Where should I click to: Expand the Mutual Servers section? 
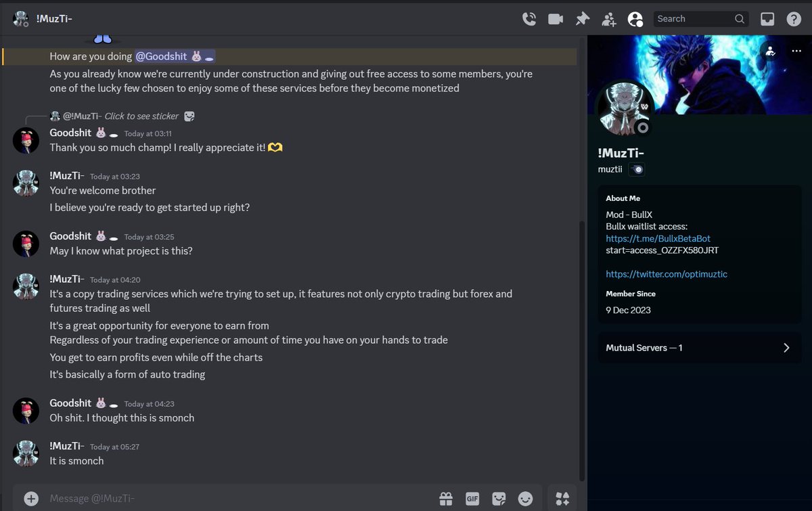(700, 348)
